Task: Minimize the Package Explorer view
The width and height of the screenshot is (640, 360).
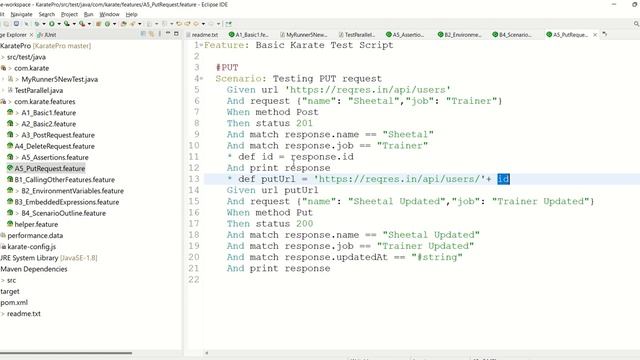Action: click(168, 33)
